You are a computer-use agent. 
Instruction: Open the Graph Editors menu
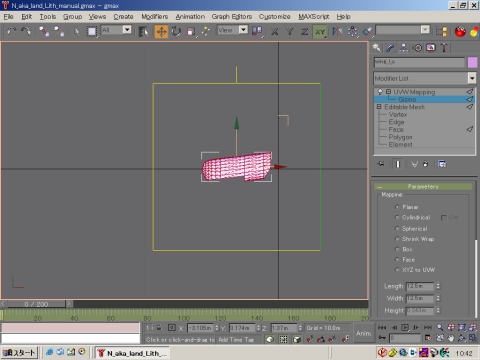pos(232,17)
